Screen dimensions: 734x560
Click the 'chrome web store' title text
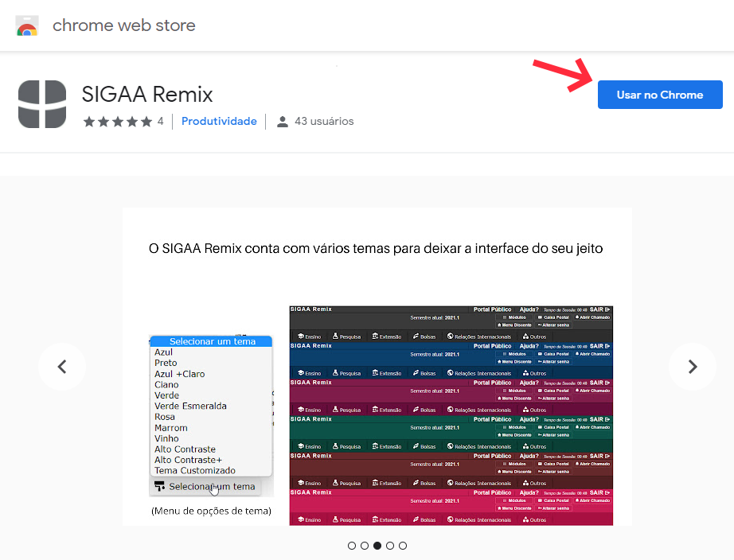pyautogui.click(x=124, y=25)
